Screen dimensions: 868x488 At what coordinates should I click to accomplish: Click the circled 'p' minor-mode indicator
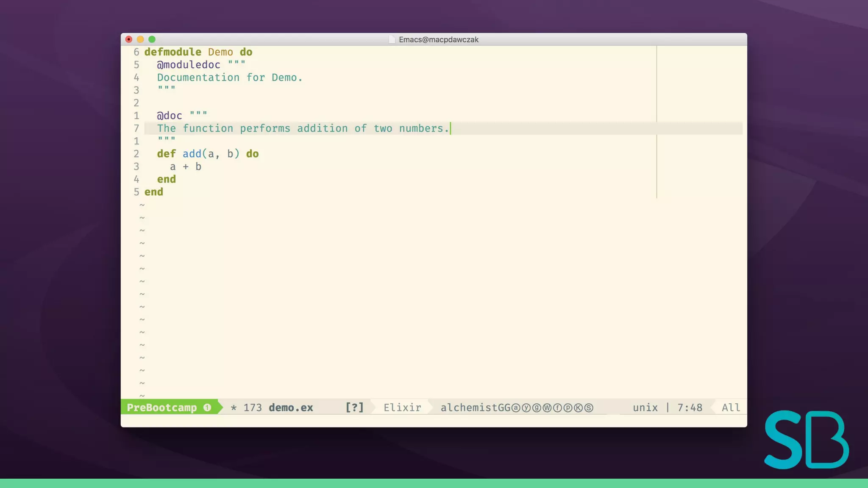click(568, 408)
